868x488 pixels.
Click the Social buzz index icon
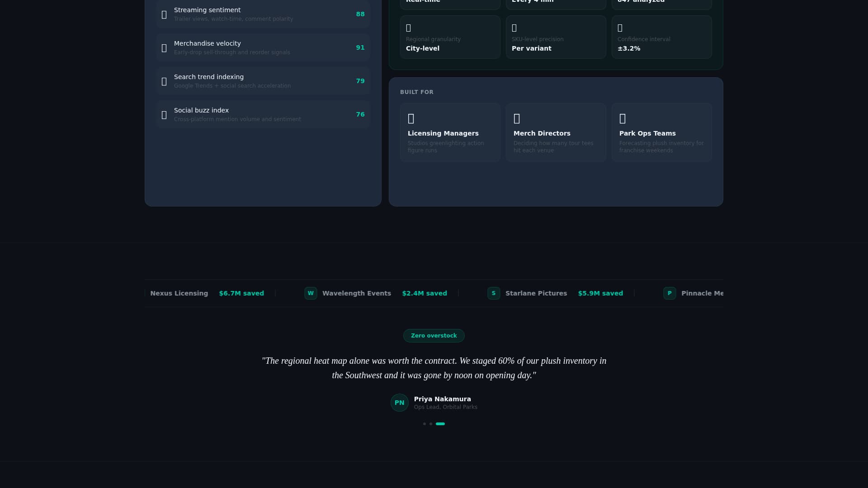point(164,115)
